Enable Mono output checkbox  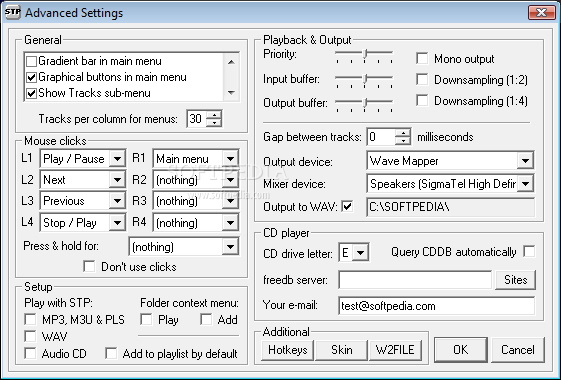pos(422,58)
